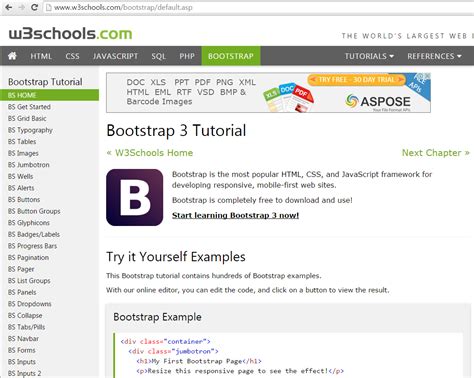Click the w3schools.com logo
Screen dimensions: 474x378
tap(70, 34)
